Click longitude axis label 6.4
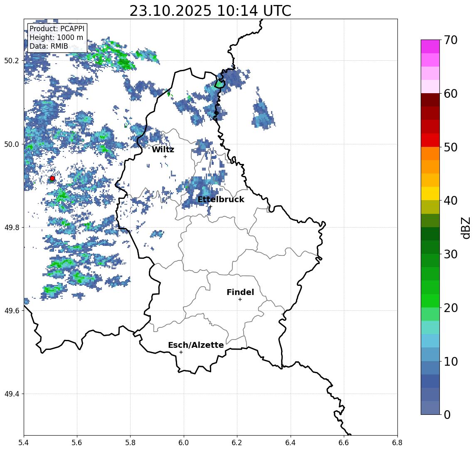This screenshot has height=451, width=476. pyautogui.click(x=291, y=443)
